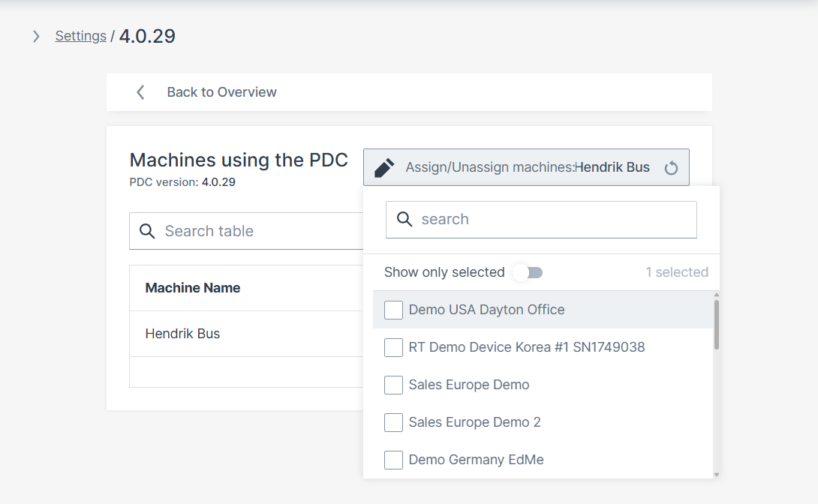The height and width of the screenshot is (504, 818).
Task: Check RT Demo Device Korea #1 checkbox
Action: (394, 347)
